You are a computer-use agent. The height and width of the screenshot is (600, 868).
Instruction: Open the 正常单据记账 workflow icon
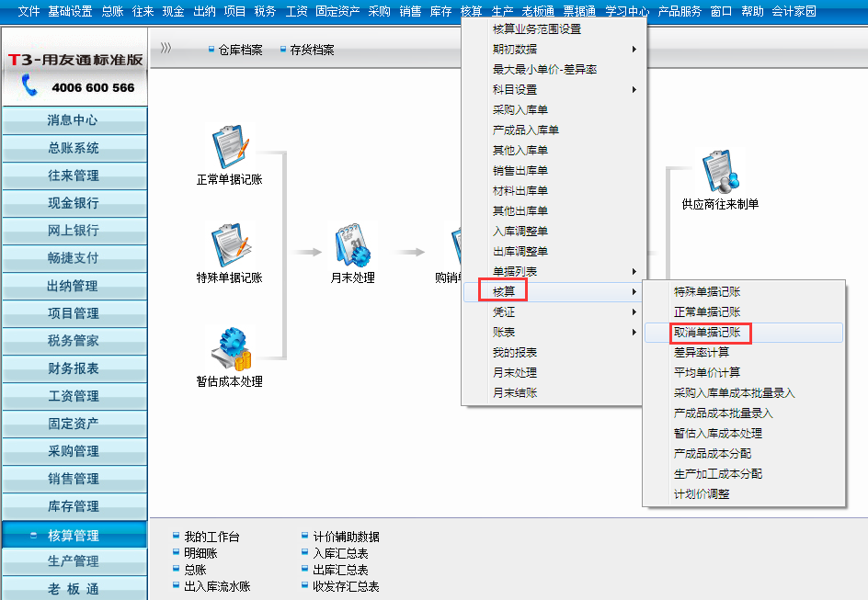point(229,146)
